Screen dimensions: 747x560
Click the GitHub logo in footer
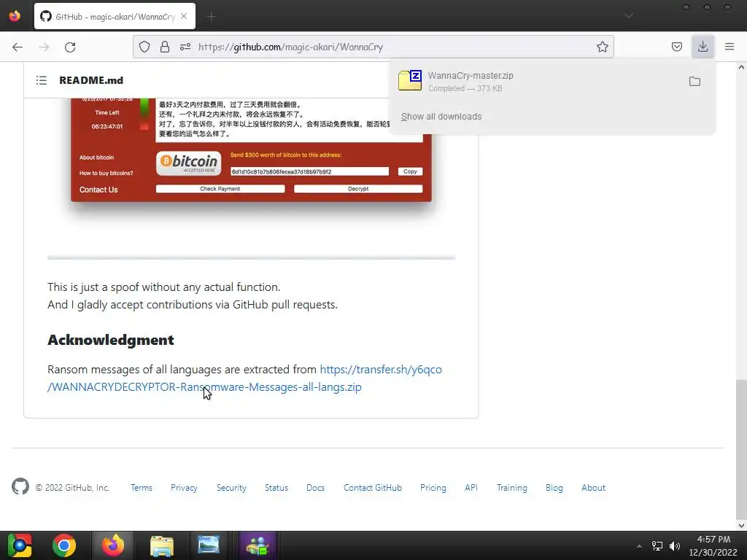[x=20, y=486]
